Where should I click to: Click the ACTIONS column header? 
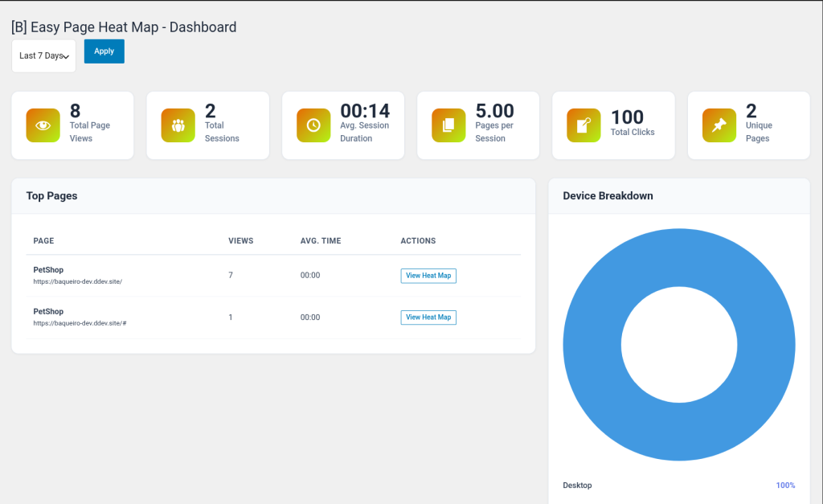(x=418, y=241)
